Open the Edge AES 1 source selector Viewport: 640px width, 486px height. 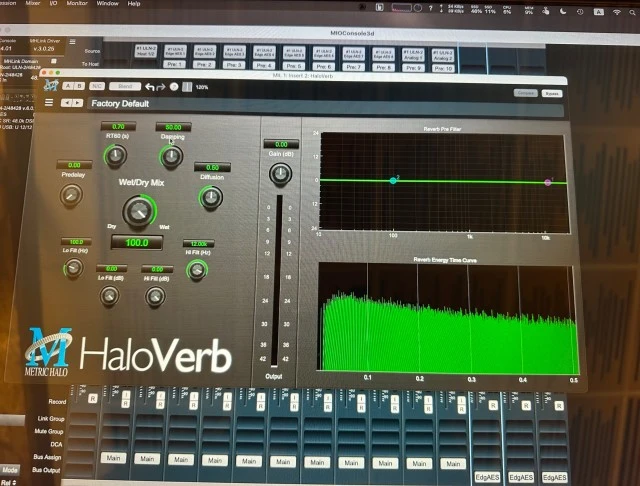(175, 51)
